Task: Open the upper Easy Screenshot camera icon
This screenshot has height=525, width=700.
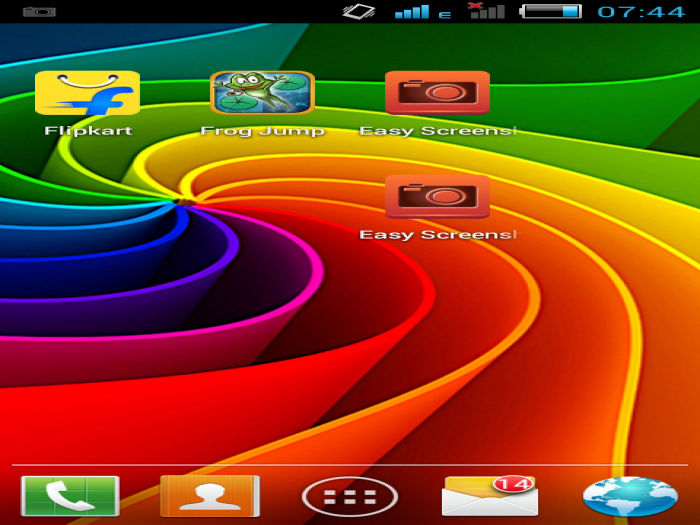Action: [437, 93]
